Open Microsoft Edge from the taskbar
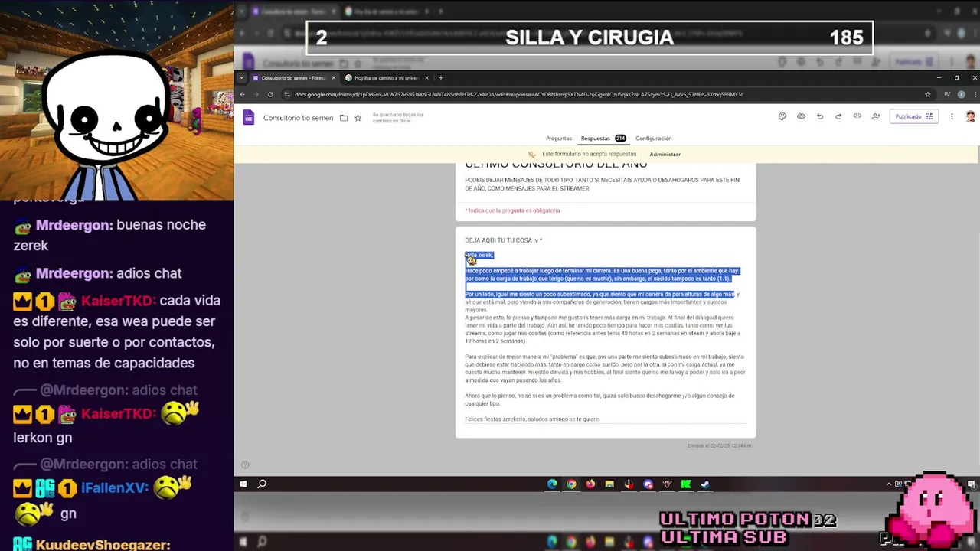 (552, 484)
